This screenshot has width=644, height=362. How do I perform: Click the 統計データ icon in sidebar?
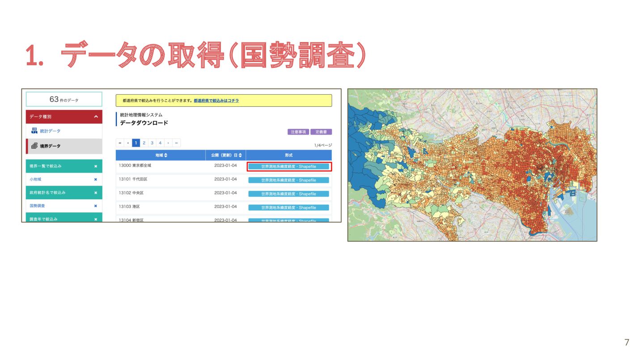34,131
